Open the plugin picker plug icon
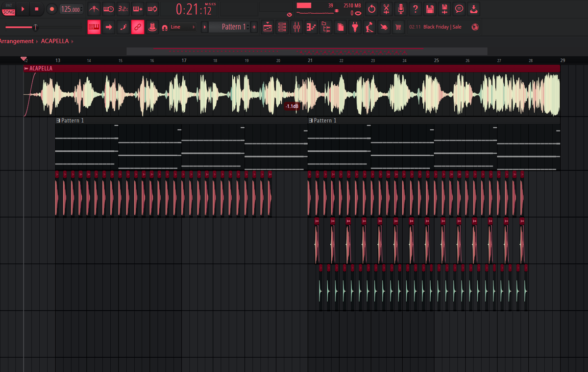 point(355,27)
